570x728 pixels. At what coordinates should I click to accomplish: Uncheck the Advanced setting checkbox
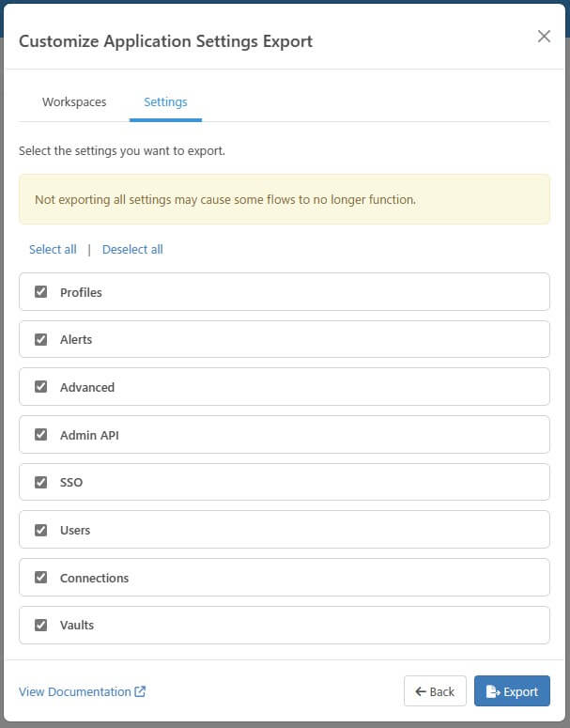tap(40, 386)
